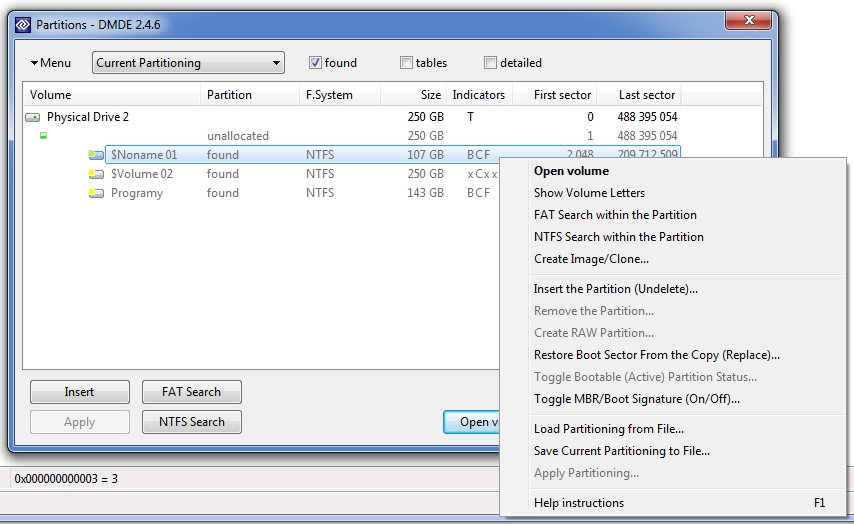The width and height of the screenshot is (854, 524).
Task: Click the Indicators column header
Action: tap(479, 95)
